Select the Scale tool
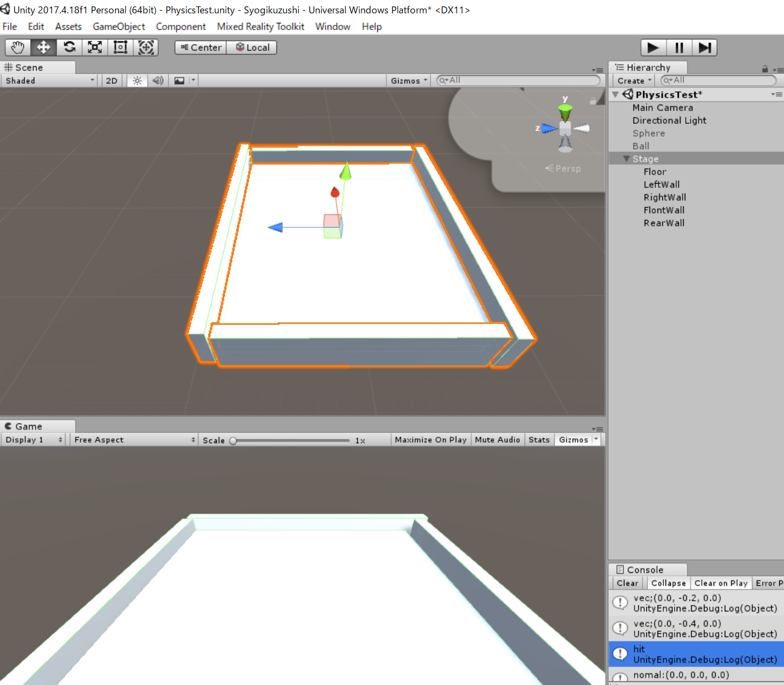The width and height of the screenshot is (784, 685). [x=94, y=47]
